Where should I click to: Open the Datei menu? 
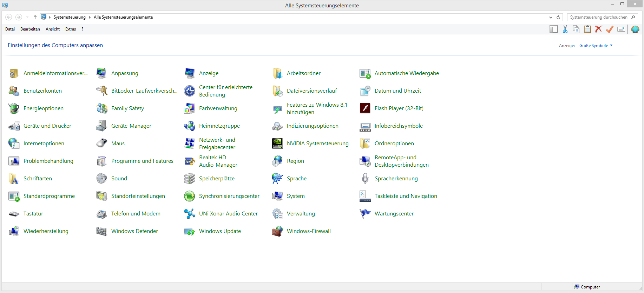(x=10, y=29)
